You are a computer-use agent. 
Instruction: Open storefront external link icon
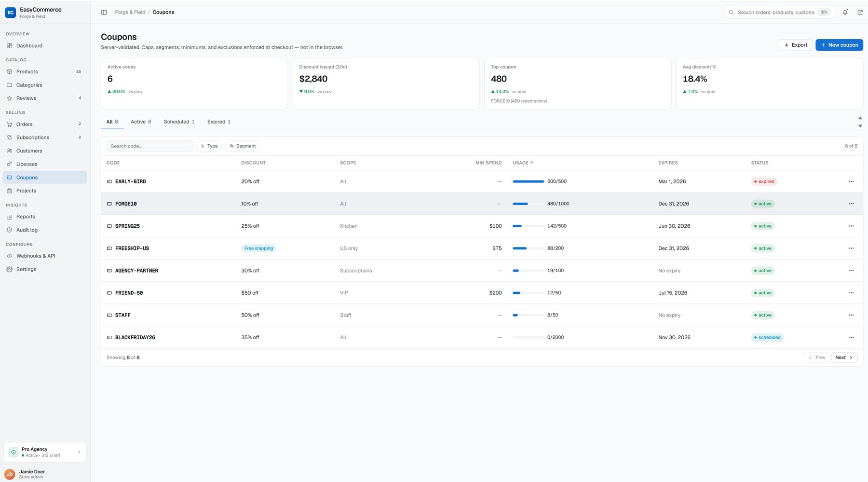860,12
